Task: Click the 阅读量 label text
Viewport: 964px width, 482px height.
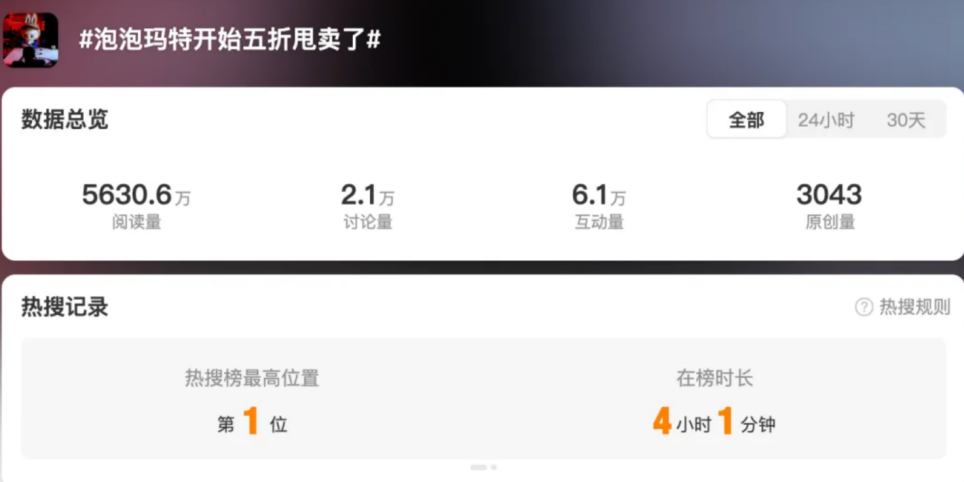Action: click(x=136, y=222)
